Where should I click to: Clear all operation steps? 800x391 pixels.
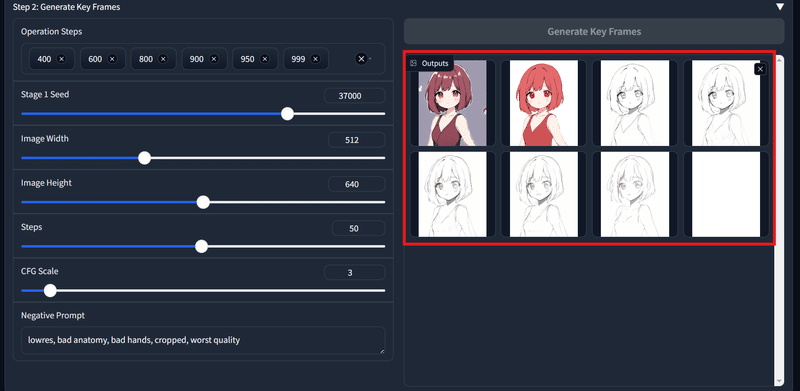pyautogui.click(x=361, y=59)
